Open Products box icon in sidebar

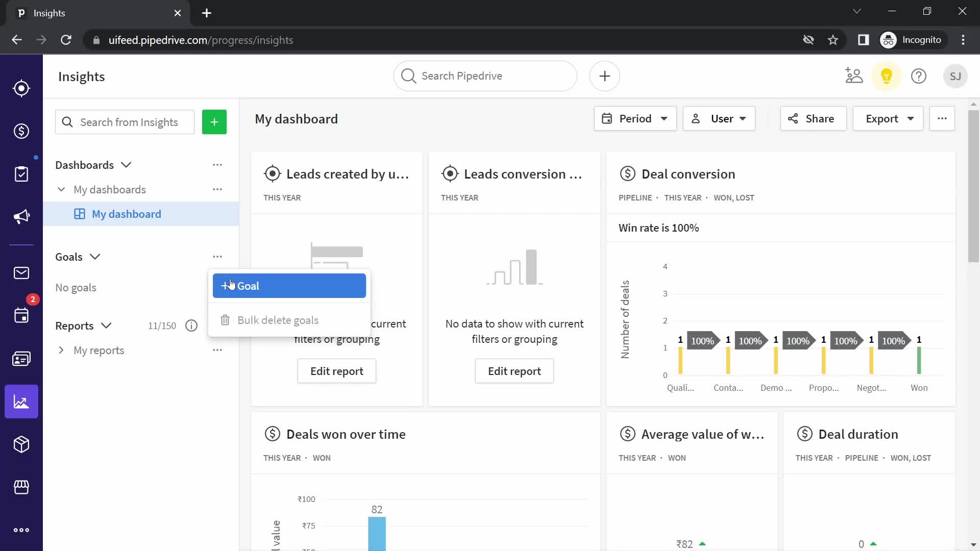[21, 444]
